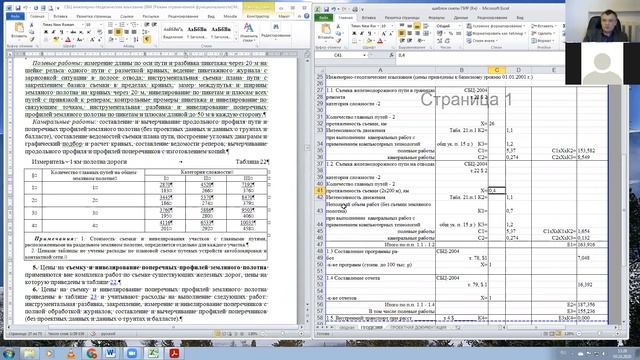The height and width of the screenshot is (360, 640).
Task: Click Paste icon in Word ribbon
Action: (19, 27)
